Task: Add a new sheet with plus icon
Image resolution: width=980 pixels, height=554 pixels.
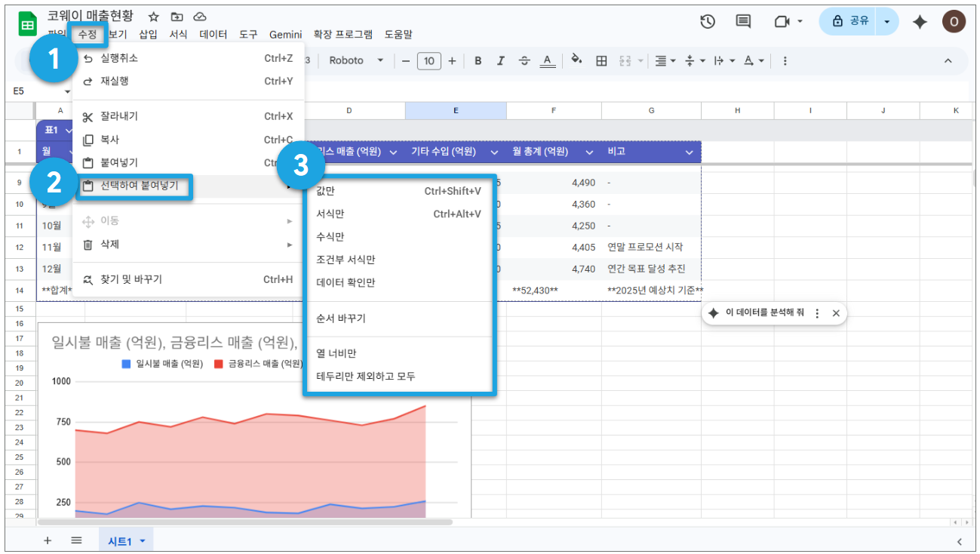Action: click(48, 540)
